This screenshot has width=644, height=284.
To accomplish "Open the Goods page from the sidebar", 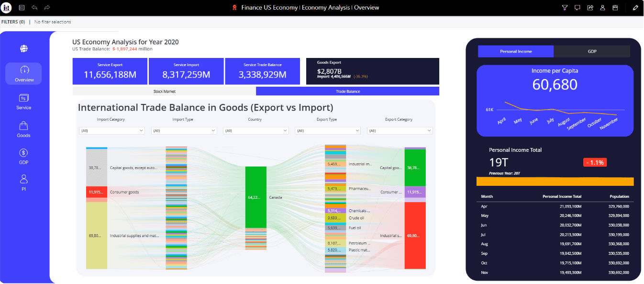I will 23,129.
